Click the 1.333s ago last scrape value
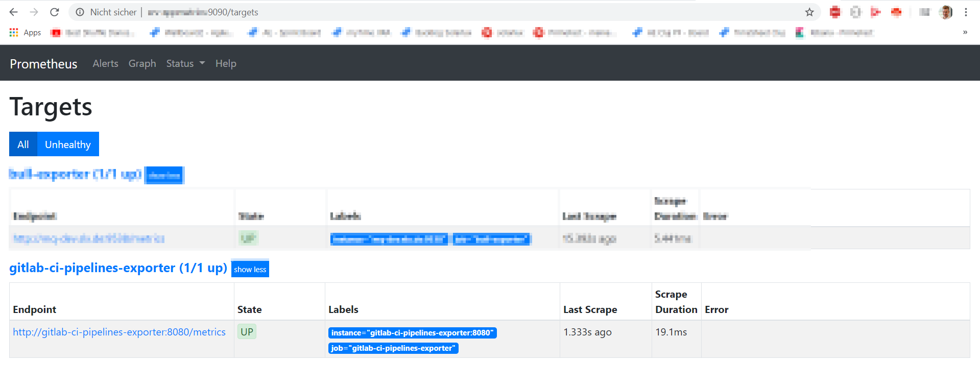This screenshot has width=980, height=386. [587, 332]
